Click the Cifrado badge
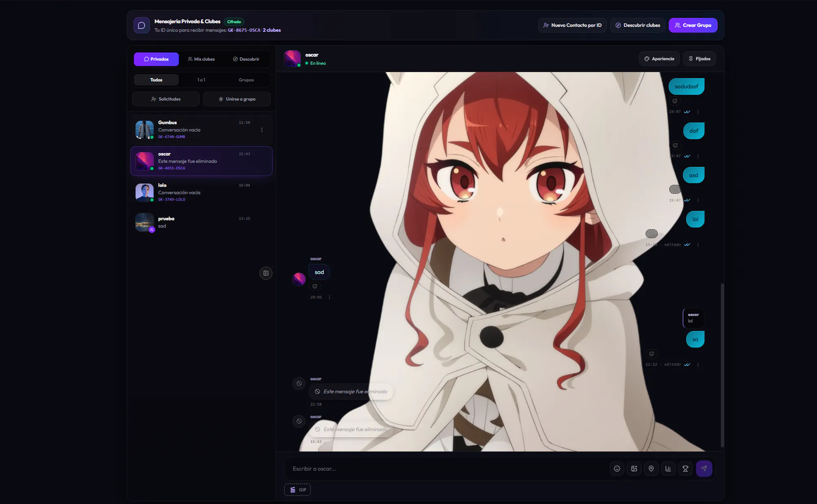The width and height of the screenshot is (817, 504). pos(234,22)
